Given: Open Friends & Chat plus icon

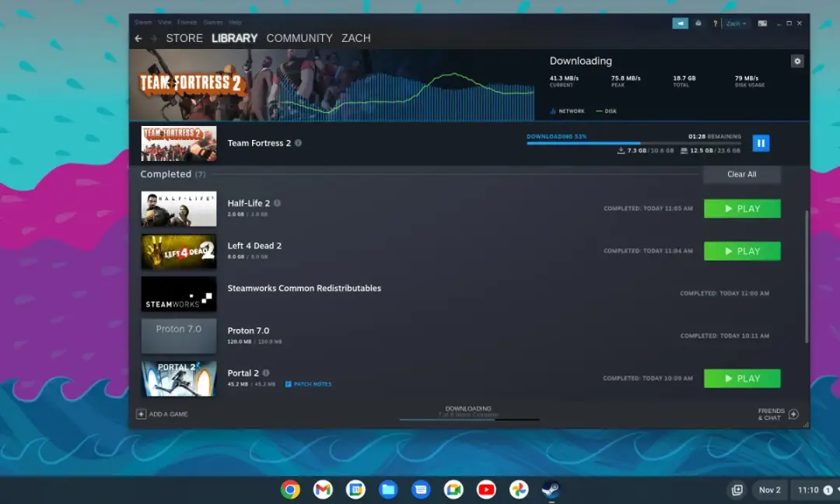Looking at the screenshot, I should pos(794,414).
